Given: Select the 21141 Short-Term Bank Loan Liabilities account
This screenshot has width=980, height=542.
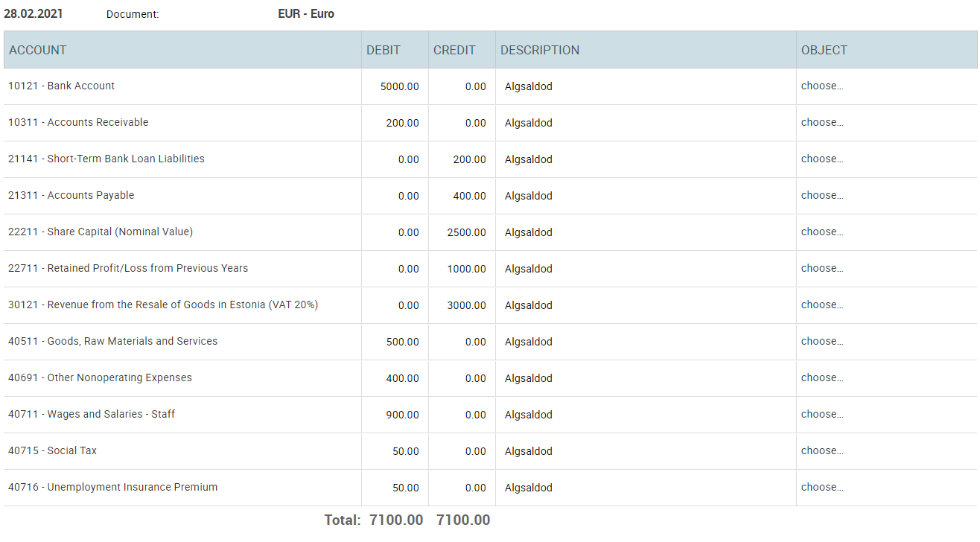Looking at the screenshot, I should tap(106, 159).
